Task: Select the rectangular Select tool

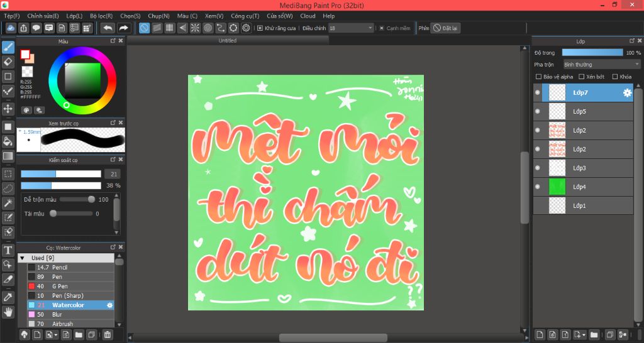Action: [8, 174]
